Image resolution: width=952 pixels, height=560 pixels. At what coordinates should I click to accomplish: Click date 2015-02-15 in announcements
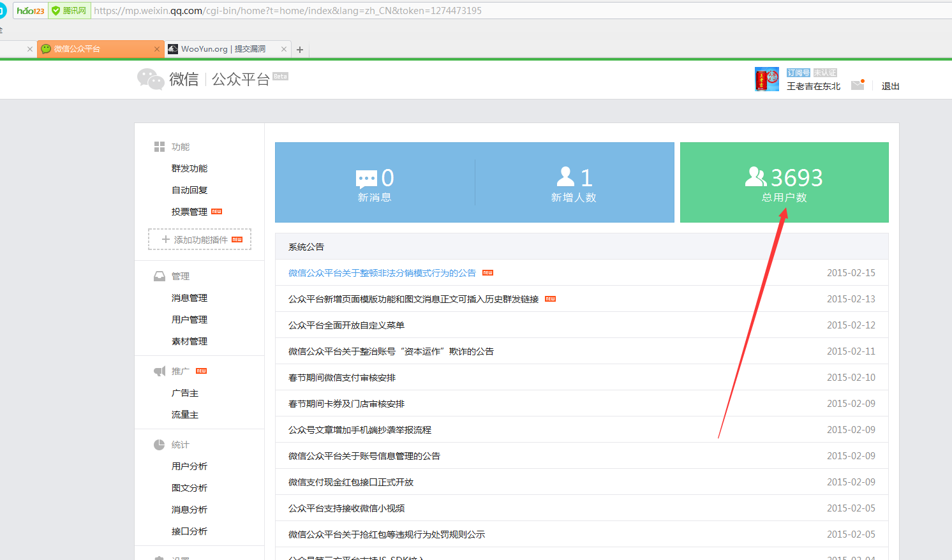851,273
